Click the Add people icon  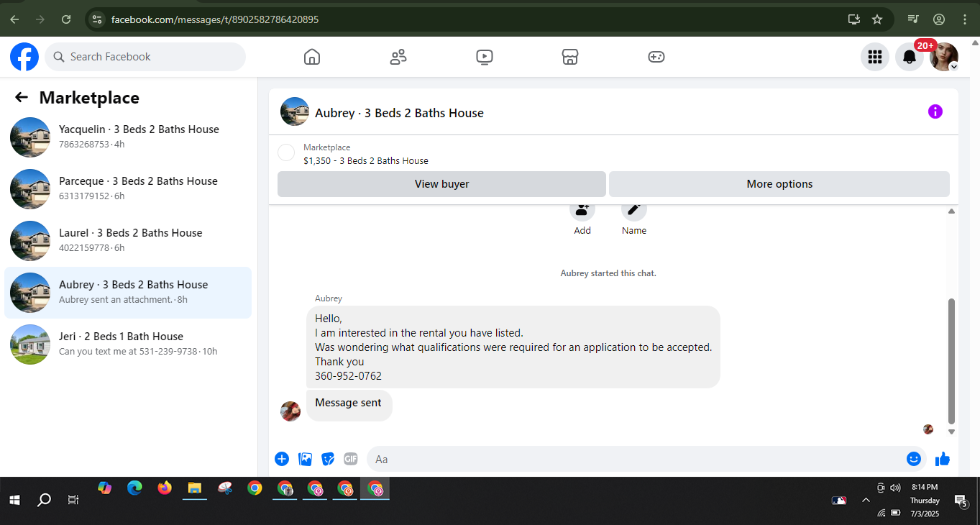[x=582, y=209]
